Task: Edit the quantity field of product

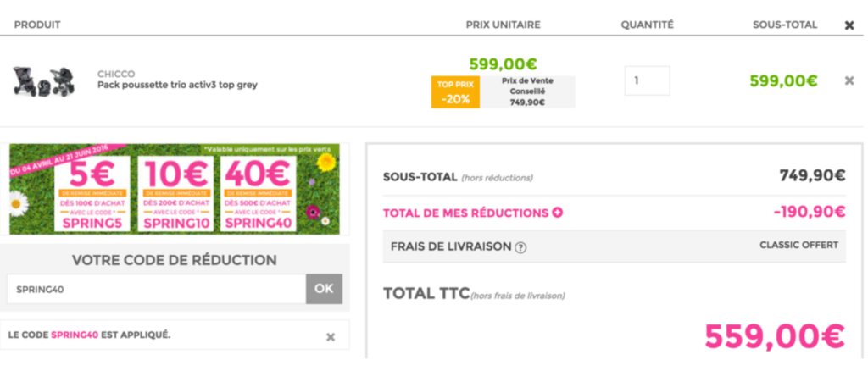Action: click(x=647, y=80)
